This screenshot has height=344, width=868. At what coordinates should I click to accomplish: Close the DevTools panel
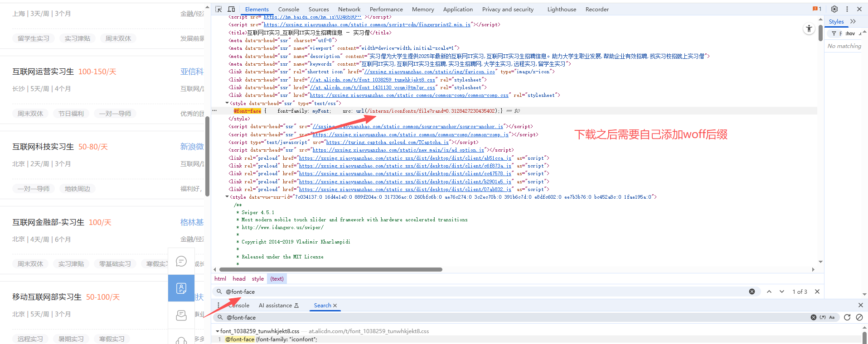859,9
